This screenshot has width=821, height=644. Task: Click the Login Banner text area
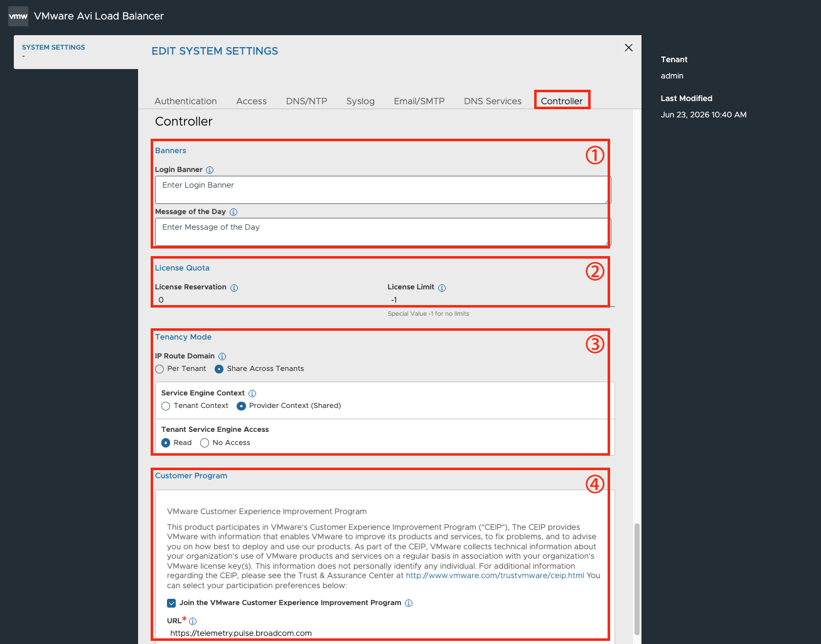pos(383,190)
